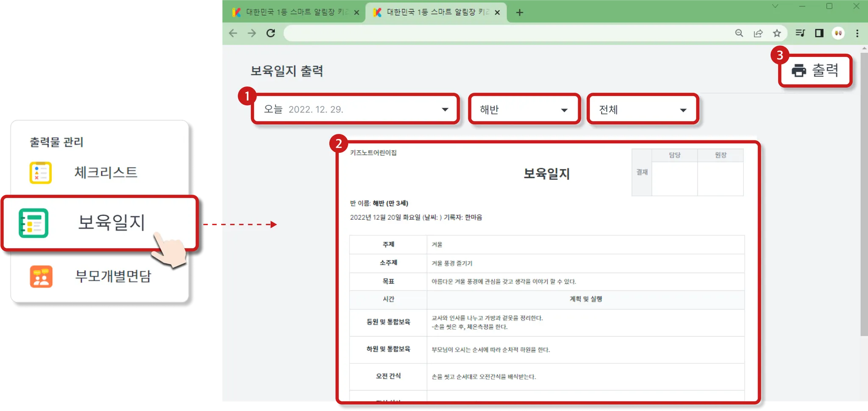Click the share page icon
The image size is (868, 411).
click(758, 33)
